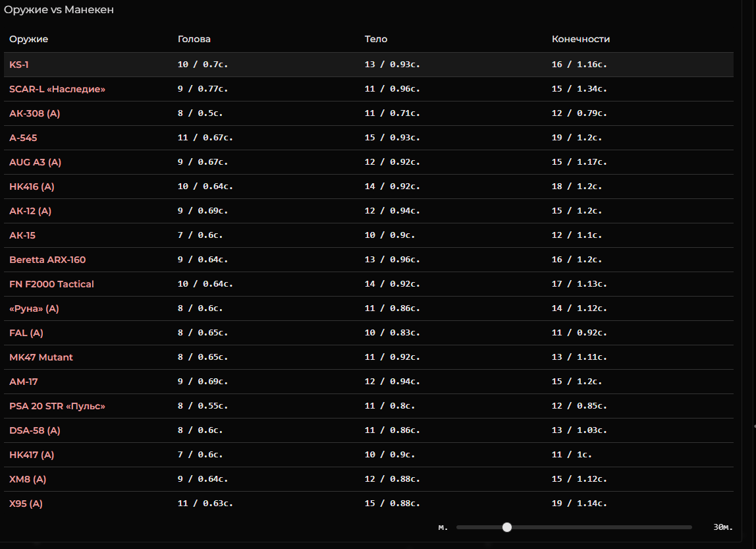Open the KS-1 weapon link

pyautogui.click(x=19, y=65)
